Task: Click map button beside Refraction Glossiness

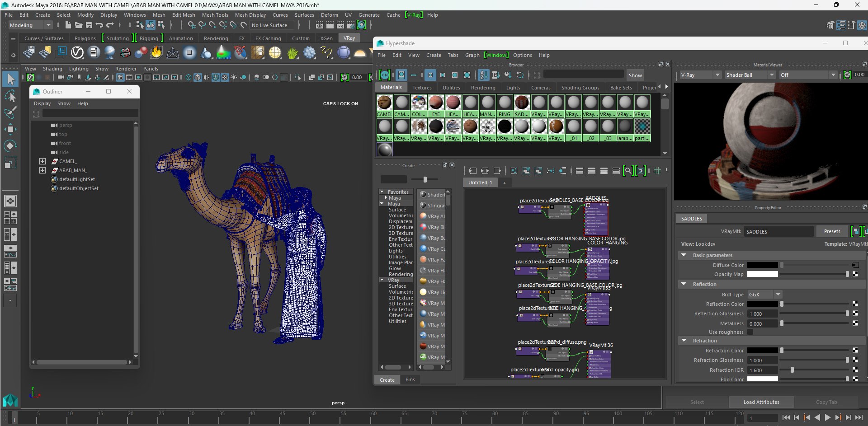Action: (x=855, y=360)
